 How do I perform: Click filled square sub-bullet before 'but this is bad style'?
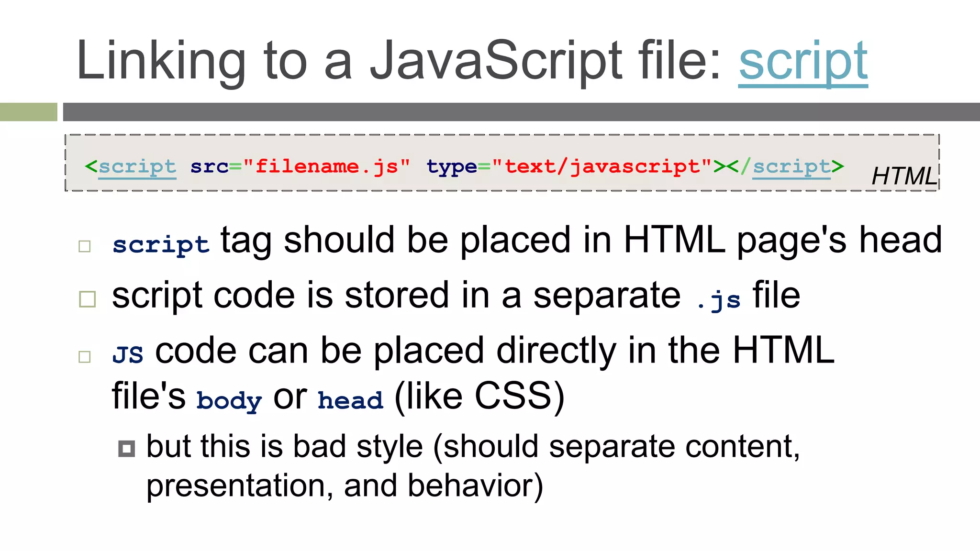tap(126, 449)
